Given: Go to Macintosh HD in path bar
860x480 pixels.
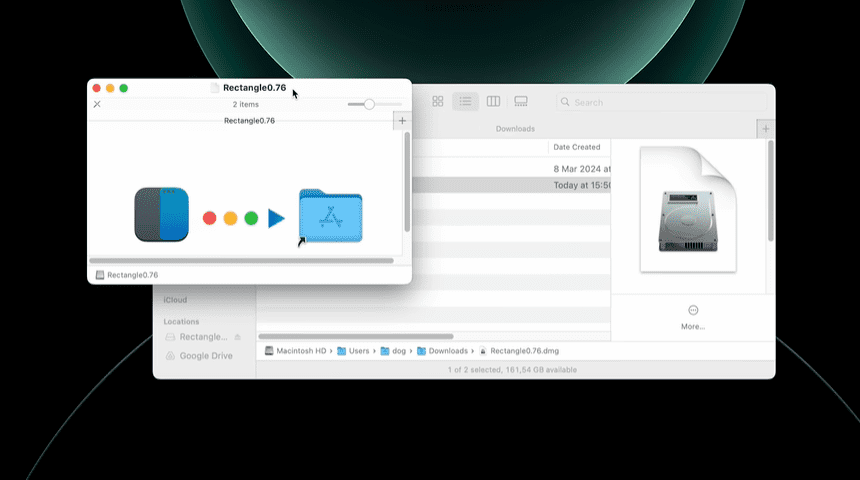Looking at the screenshot, I should [x=295, y=351].
